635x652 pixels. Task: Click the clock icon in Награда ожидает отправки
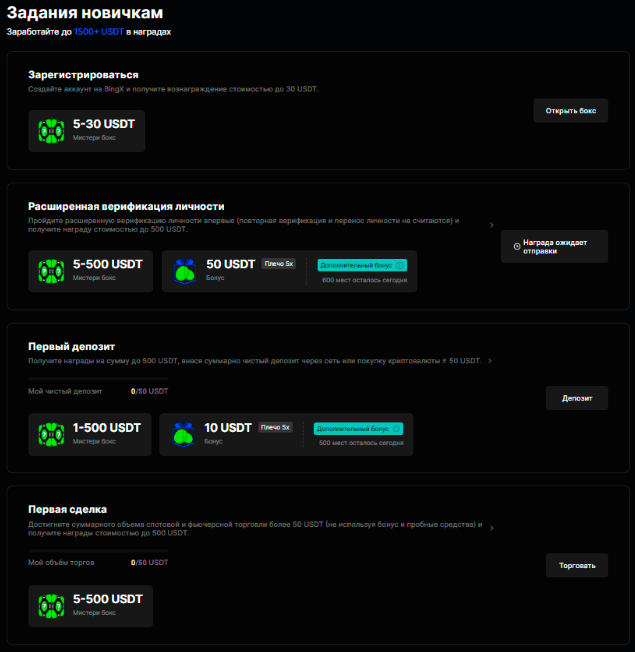(x=517, y=247)
